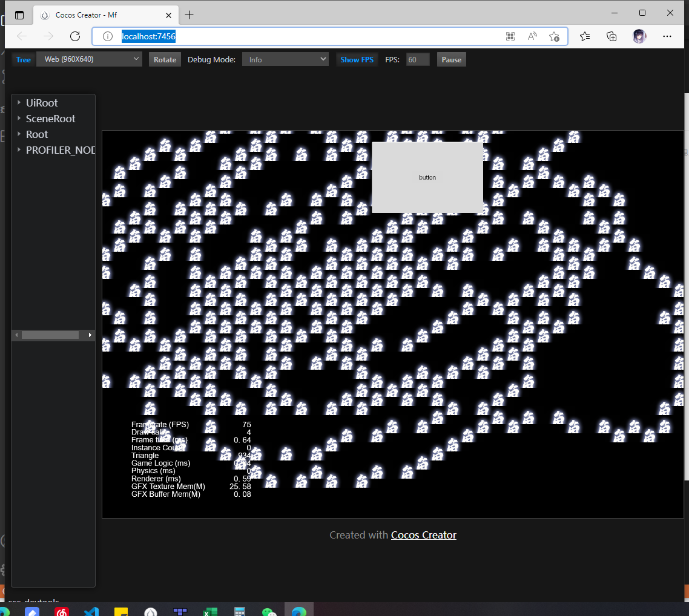Open browser Collections
The width and height of the screenshot is (689, 616).
point(612,36)
